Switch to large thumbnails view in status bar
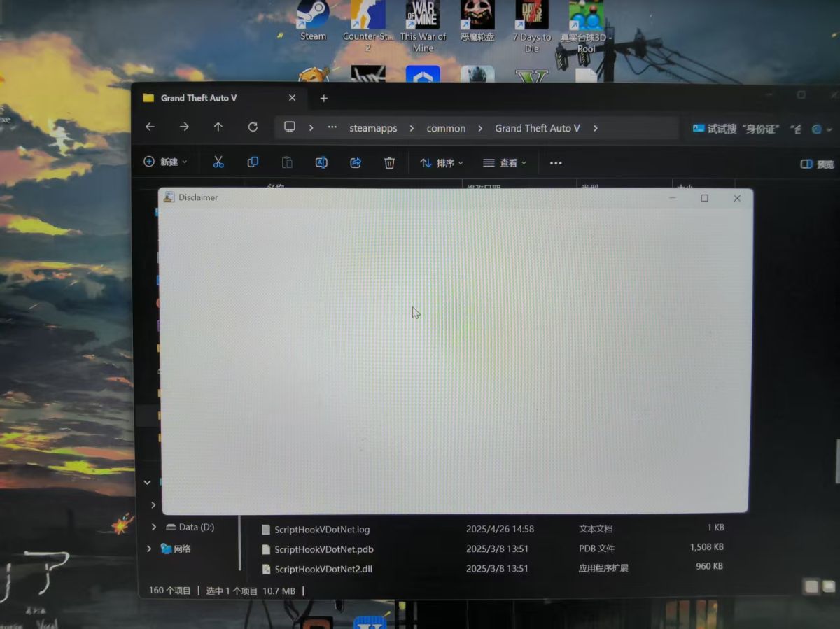The width and height of the screenshot is (840, 629). (x=829, y=586)
